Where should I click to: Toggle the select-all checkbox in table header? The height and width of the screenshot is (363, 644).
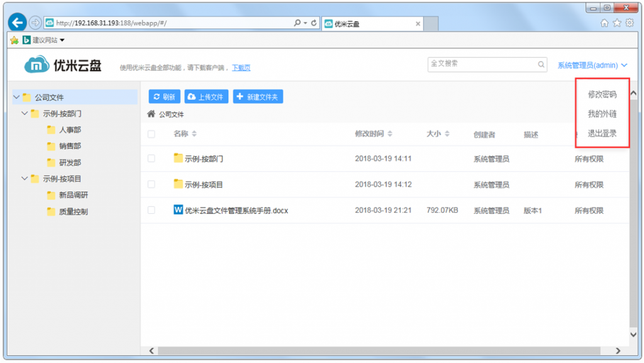click(151, 134)
